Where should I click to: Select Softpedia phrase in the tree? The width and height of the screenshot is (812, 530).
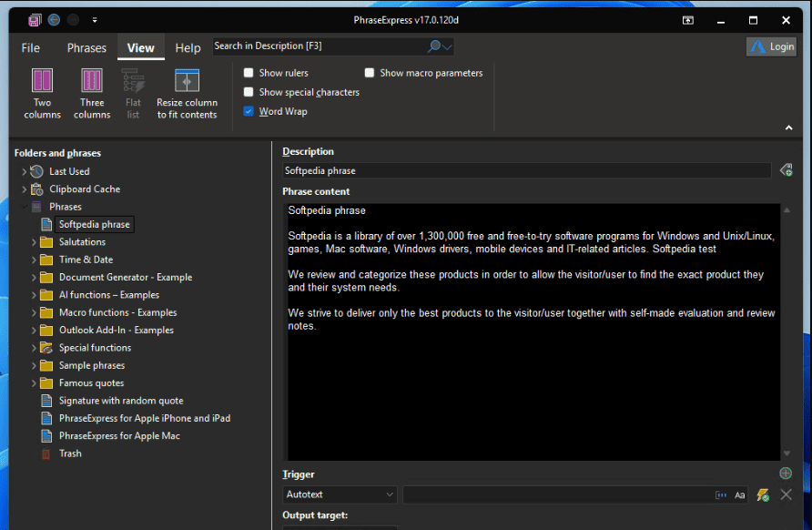pyautogui.click(x=95, y=224)
